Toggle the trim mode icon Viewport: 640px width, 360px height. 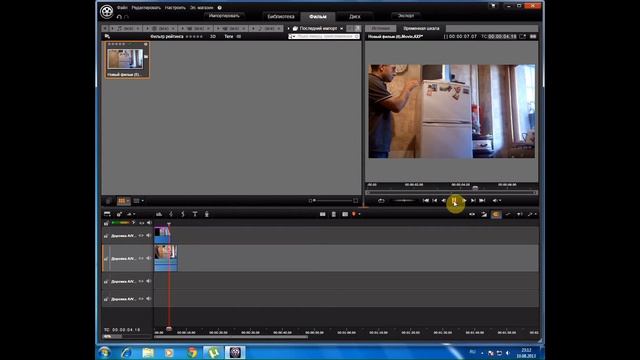[x=472, y=214]
